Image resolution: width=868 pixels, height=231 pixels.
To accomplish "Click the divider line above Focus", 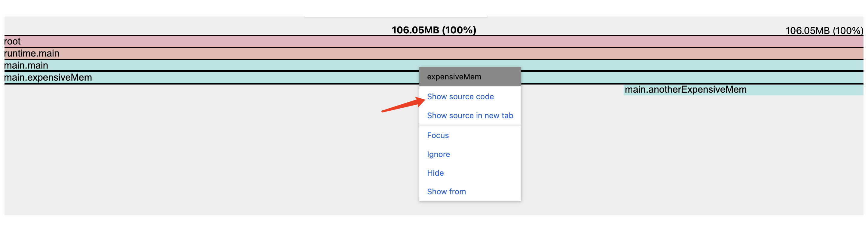I will click(x=470, y=125).
